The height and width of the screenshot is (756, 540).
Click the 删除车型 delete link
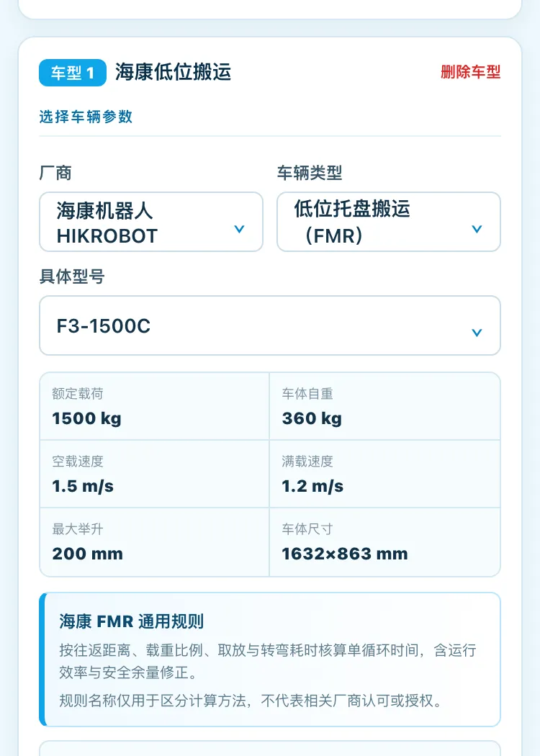[x=470, y=72]
